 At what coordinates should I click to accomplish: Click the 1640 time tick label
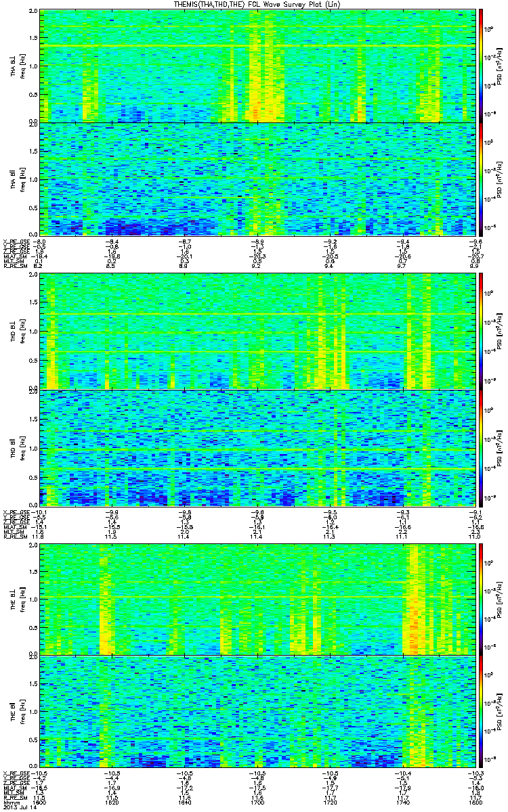point(184,803)
